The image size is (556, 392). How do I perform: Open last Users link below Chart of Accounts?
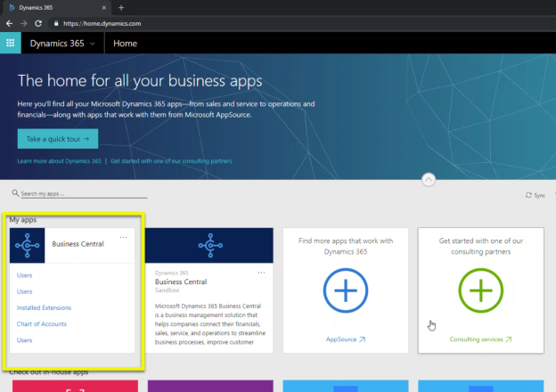(24, 340)
